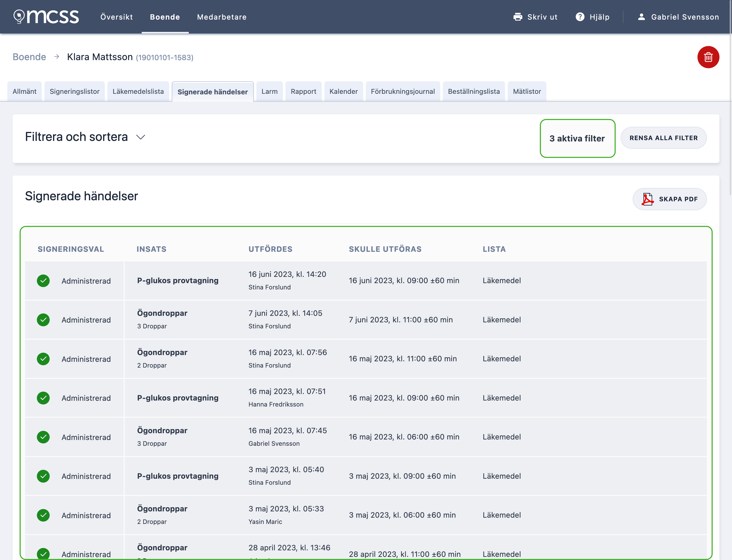
Task: Click the Gabriel Svensson user name
Action: click(x=685, y=17)
